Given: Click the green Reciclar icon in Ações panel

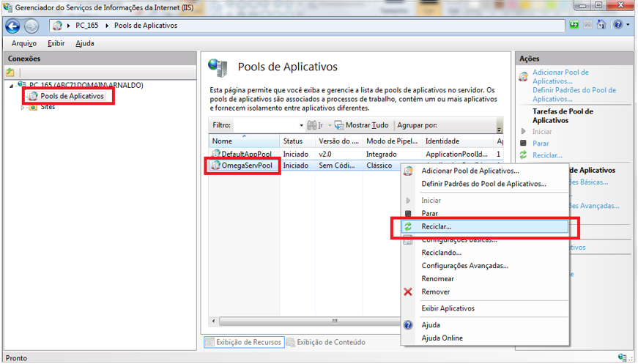Looking at the screenshot, I should pos(523,155).
